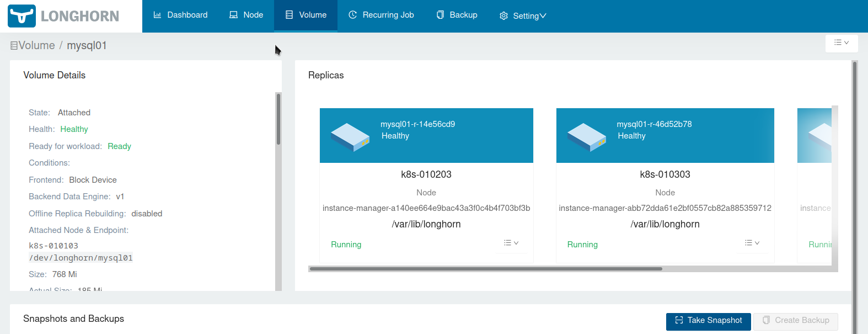Screen dimensions: 868x334
Task: Open the Recurring Job tab
Action: [x=381, y=15]
